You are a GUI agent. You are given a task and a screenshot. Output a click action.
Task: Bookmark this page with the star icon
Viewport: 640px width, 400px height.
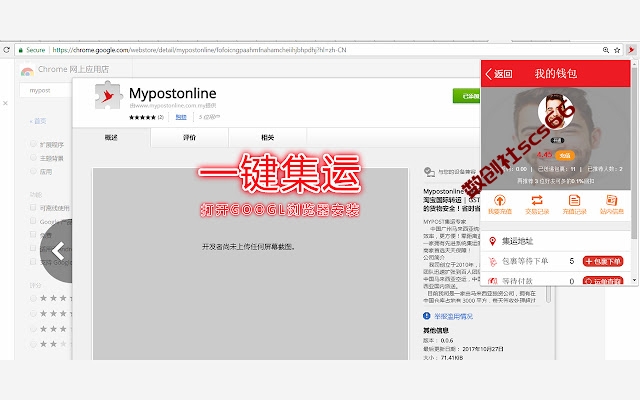click(617, 50)
